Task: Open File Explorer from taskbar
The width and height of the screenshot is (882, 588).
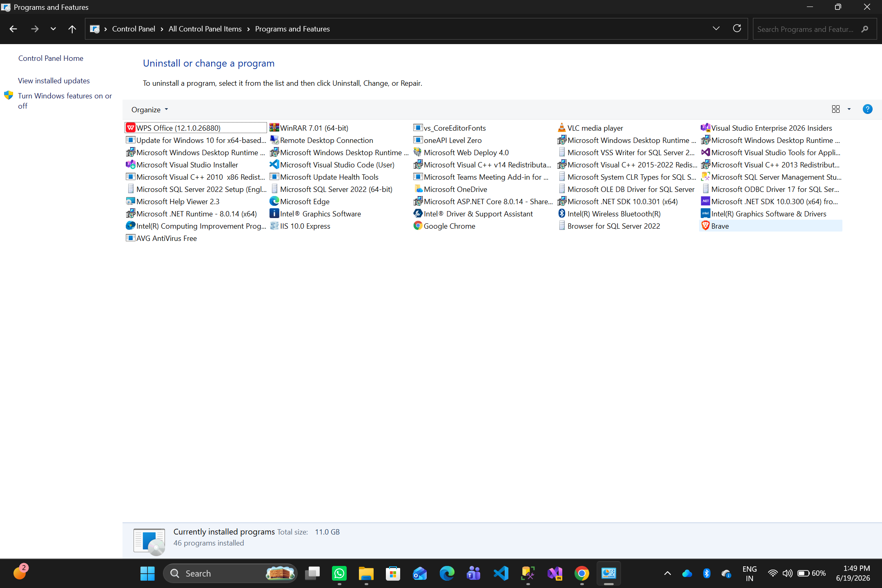Action: [x=366, y=574]
